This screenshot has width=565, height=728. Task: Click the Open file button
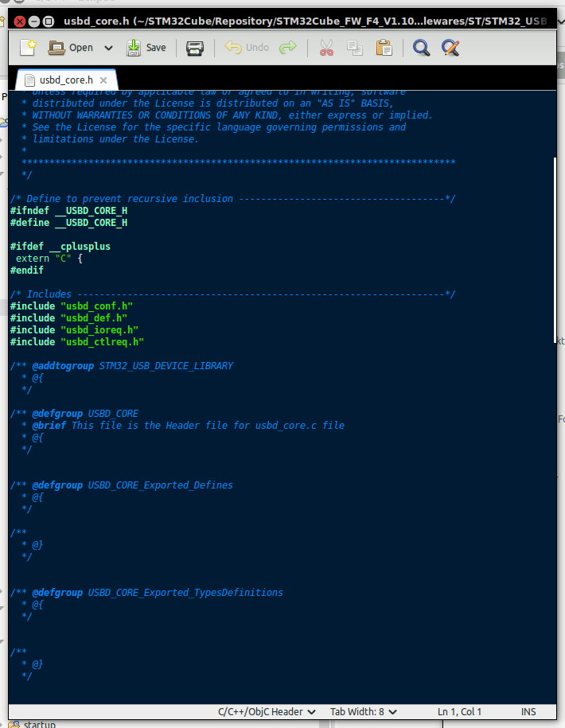click(71, 48)
